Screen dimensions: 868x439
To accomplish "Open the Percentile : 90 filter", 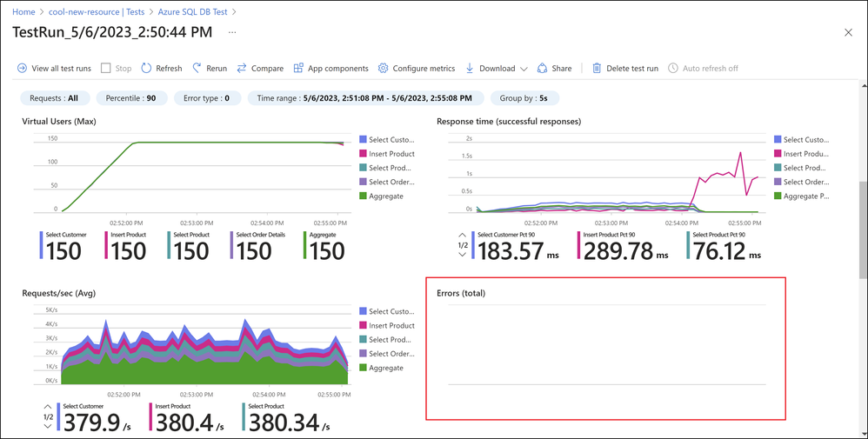I will pyautogui.click(x=130, y=98).
